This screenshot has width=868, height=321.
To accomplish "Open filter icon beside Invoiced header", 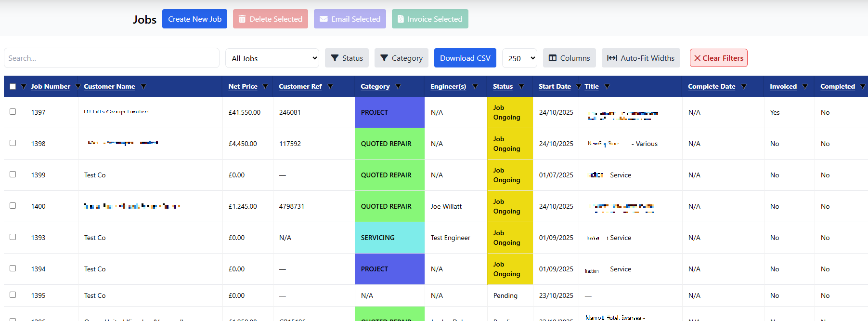I will click(x=805, y=87).
